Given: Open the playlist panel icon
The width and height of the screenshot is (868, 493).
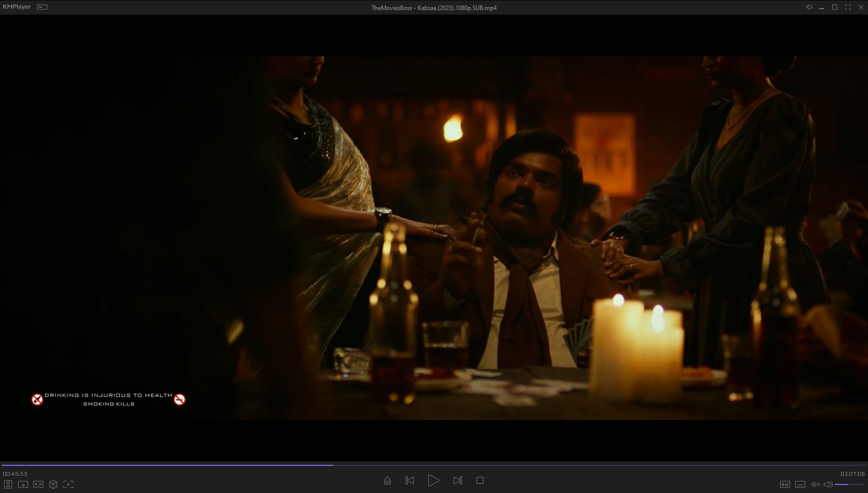Looking at the screenshot, I should [x=8, y=484].
